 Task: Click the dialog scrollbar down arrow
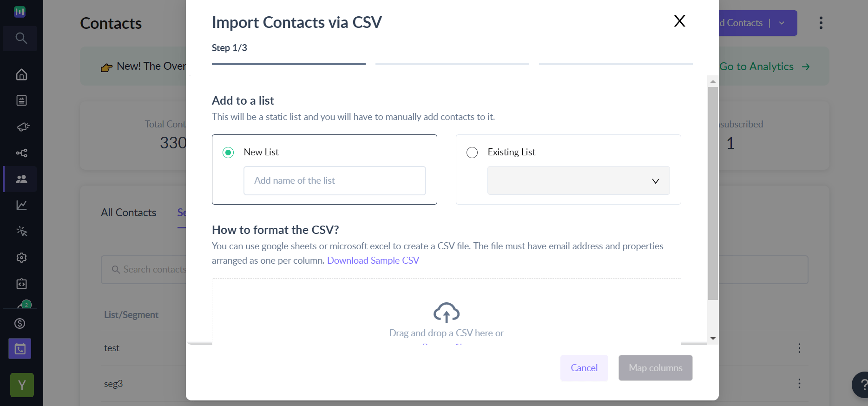(x=713, y=339)
